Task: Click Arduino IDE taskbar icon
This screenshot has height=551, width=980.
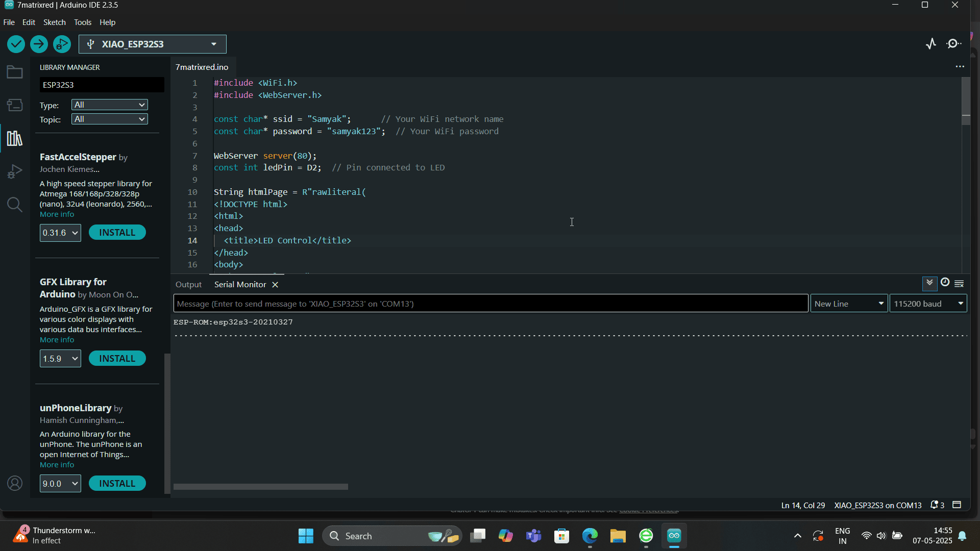Action: 674,536
